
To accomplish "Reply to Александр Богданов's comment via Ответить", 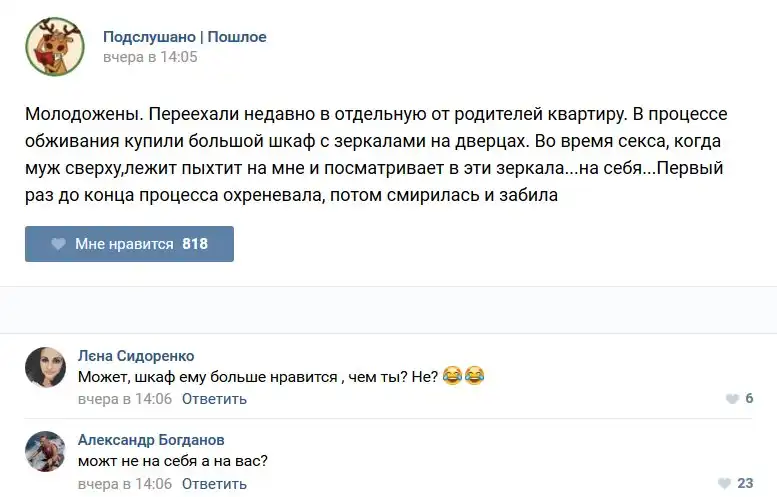I will [x=214, y=484].
